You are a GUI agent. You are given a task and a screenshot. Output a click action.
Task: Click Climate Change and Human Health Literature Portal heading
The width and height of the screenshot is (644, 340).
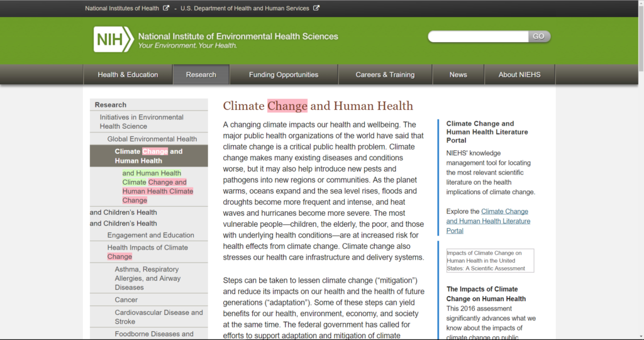[487, 132]
